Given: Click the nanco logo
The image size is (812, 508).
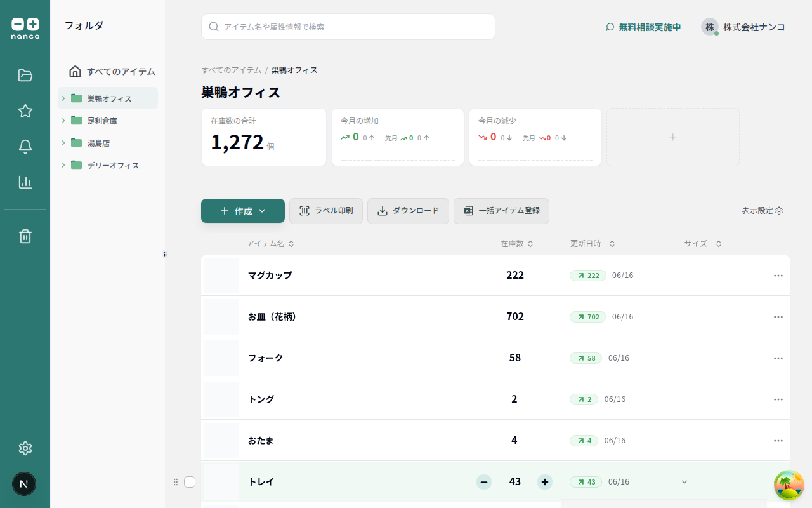Looking at the screenshot, I should (27, 25).
